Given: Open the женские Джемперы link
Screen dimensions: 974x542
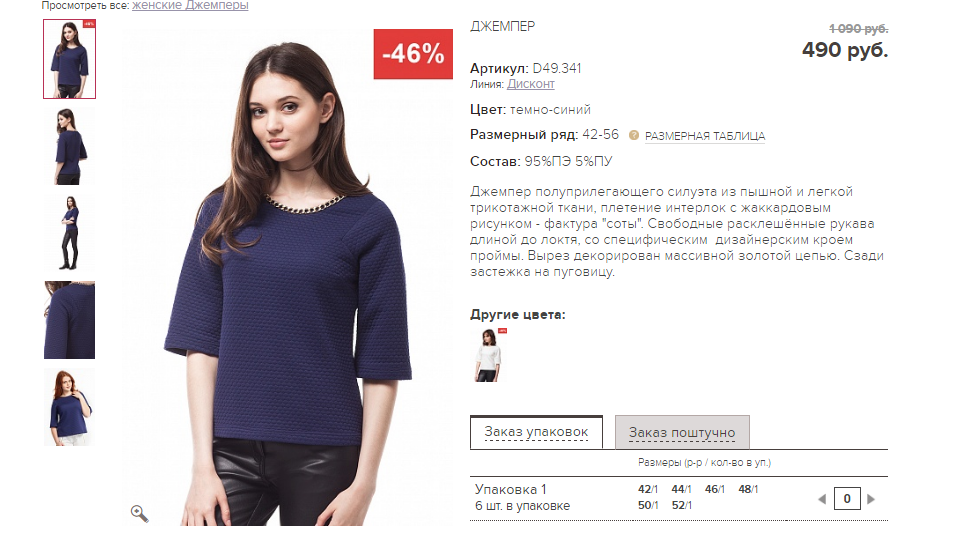Looking at the screenshot, I should point(190,6).
